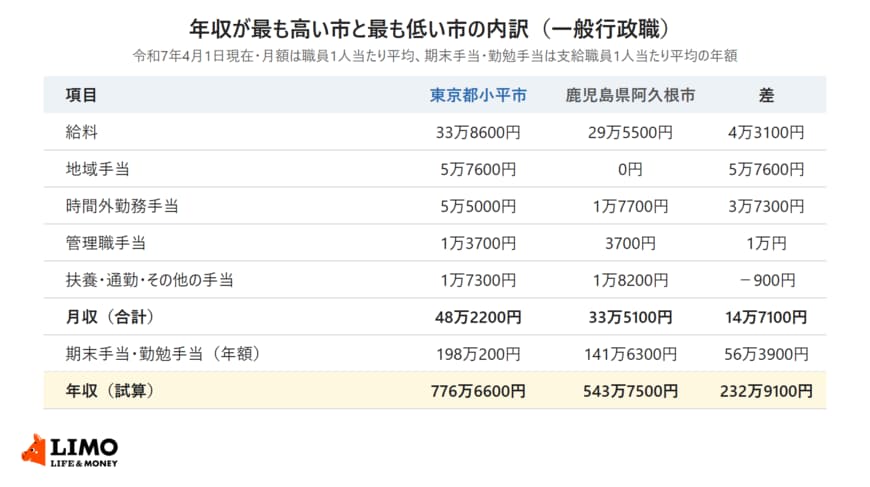The width and height of the screenshot is (870, 487).
Task: Click the 給料 row label
Action: (x=82, y=132)
